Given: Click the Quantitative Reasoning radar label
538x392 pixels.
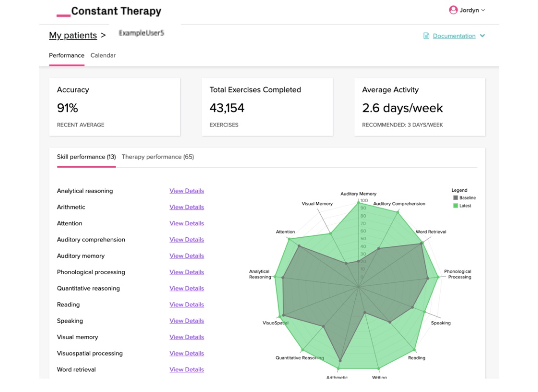Looking at the screenshot, I should (x=300, y=357).
